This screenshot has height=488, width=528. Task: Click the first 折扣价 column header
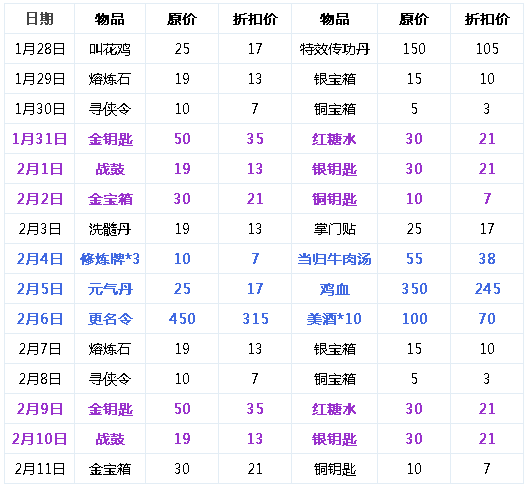pos(255,19)
